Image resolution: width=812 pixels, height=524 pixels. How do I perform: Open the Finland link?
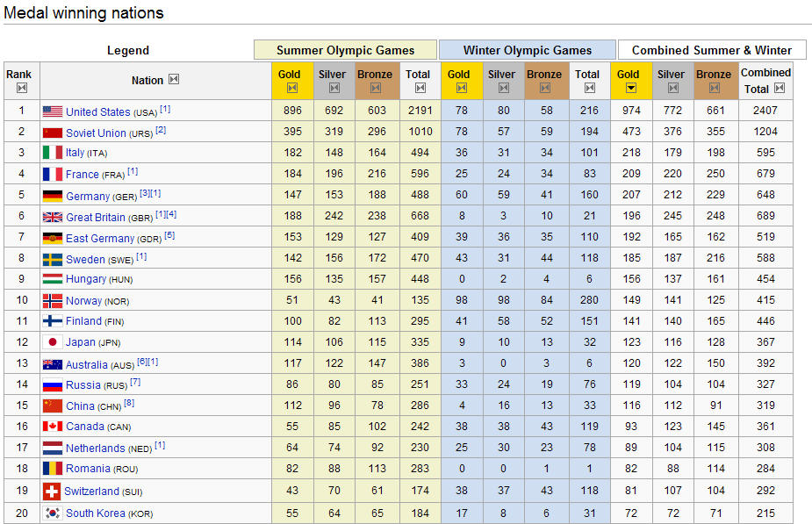point(83,321)
